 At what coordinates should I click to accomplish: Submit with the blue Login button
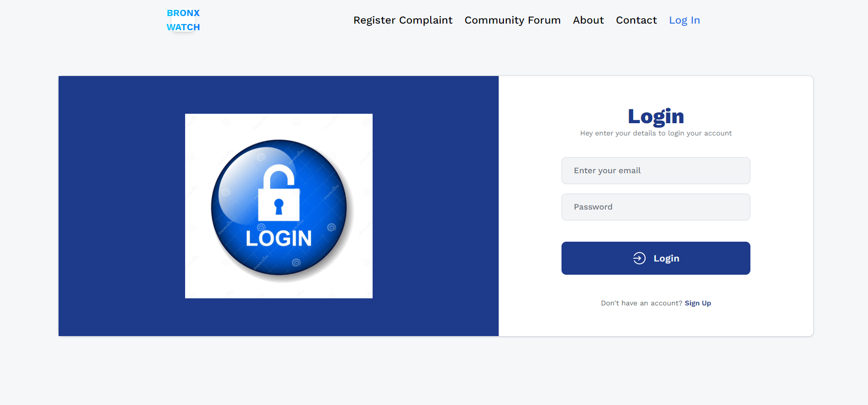pyautogui.click(x=655, y=258)
